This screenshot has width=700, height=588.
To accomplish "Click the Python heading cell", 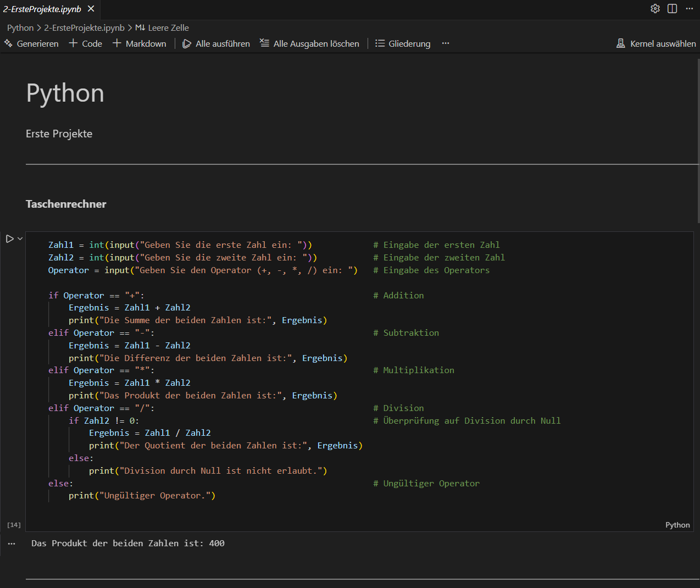I will pyautogui.click(x=65, y=93).
